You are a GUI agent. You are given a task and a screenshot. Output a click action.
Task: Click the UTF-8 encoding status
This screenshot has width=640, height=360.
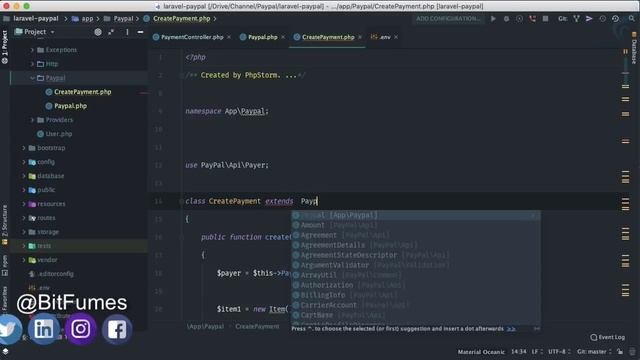click(559, 351)
